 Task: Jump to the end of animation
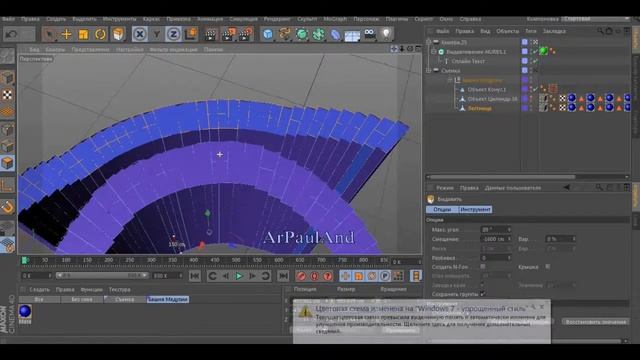pos(283,276)
